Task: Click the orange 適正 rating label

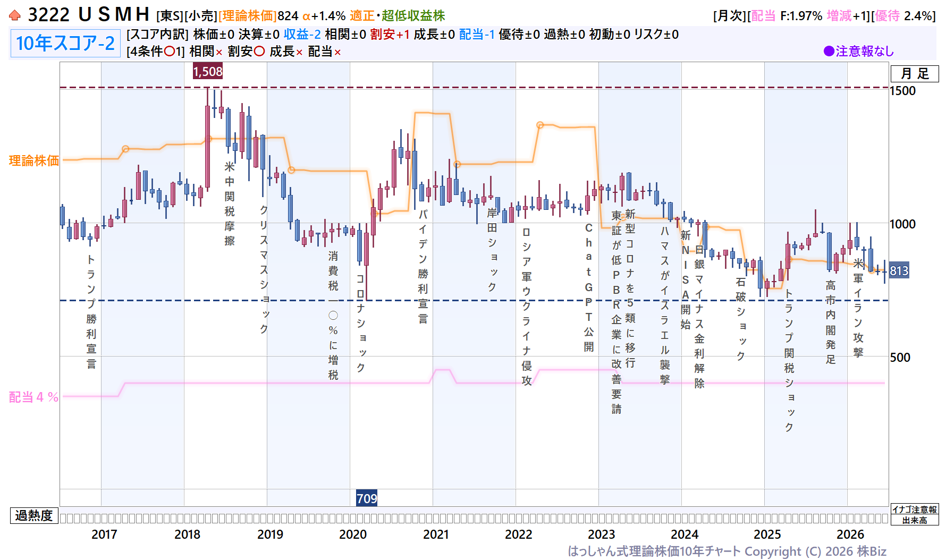Action: (362, 16)
